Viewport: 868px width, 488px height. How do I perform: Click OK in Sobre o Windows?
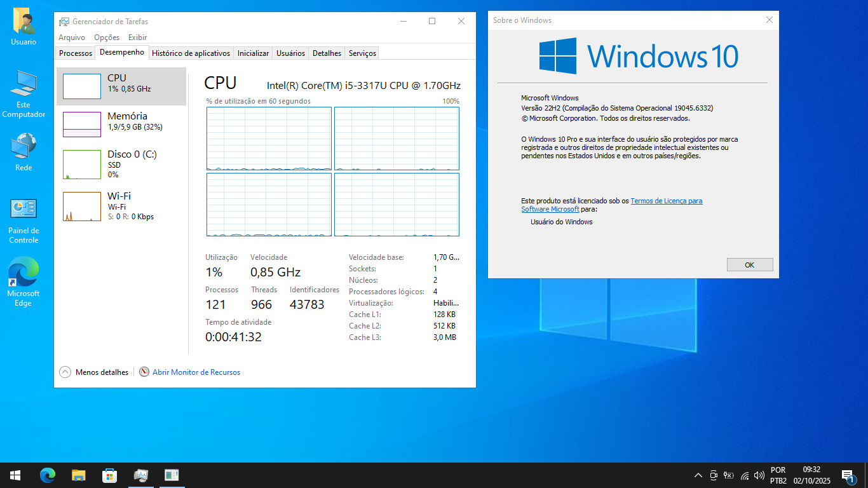coord(749,265)
